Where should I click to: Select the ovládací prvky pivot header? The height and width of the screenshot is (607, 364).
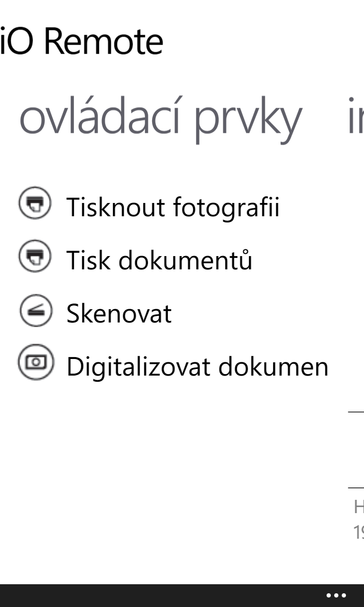click(x=160, y=117)
